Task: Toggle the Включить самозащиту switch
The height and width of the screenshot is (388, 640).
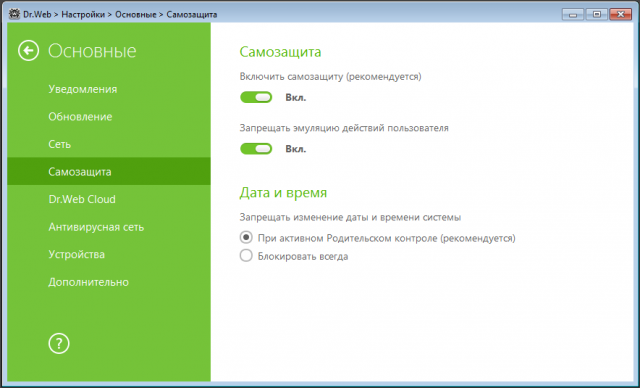Action: point(256,97)
